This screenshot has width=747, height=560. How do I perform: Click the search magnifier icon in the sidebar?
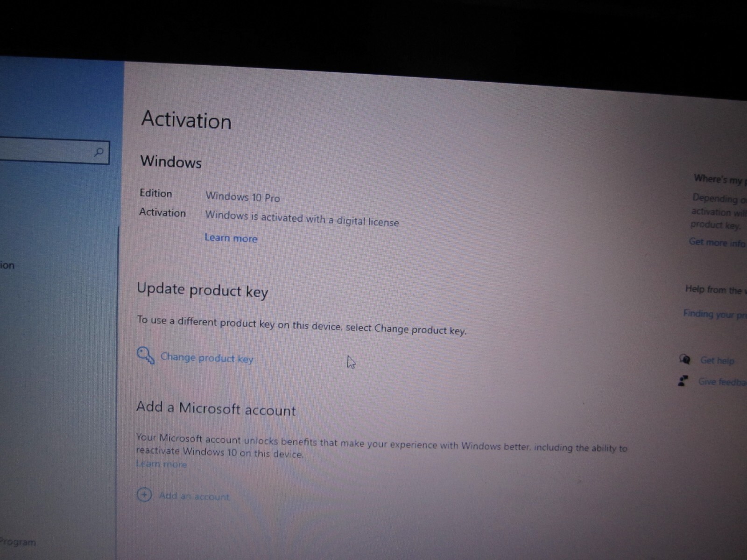click(99, 152)
